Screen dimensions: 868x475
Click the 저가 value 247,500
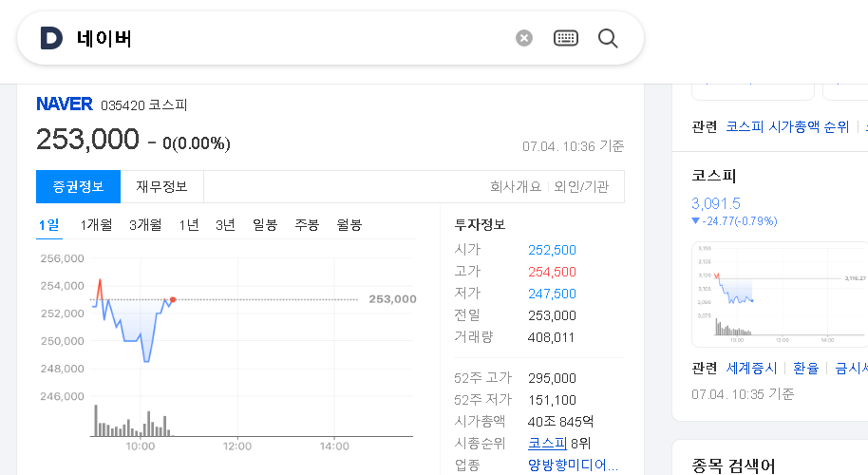pos(552,294)
